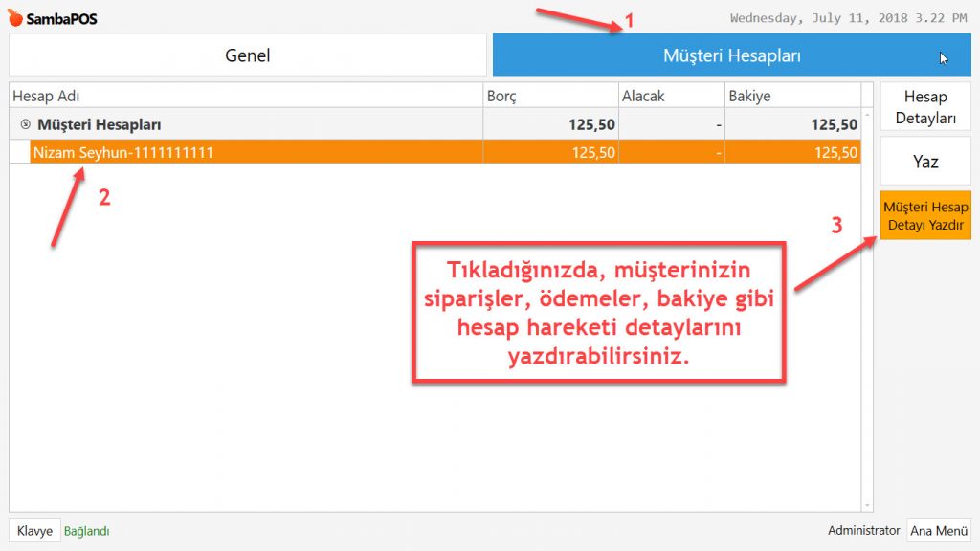
Task: Open the Müşteri Hesapları tab
Action: tap(731, 55)
